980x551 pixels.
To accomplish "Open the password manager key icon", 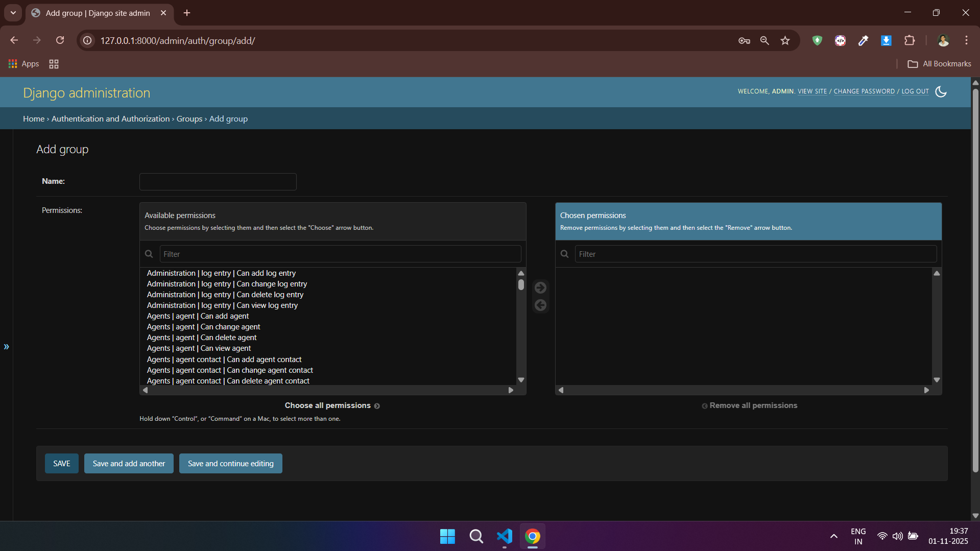I will (744, 40).
